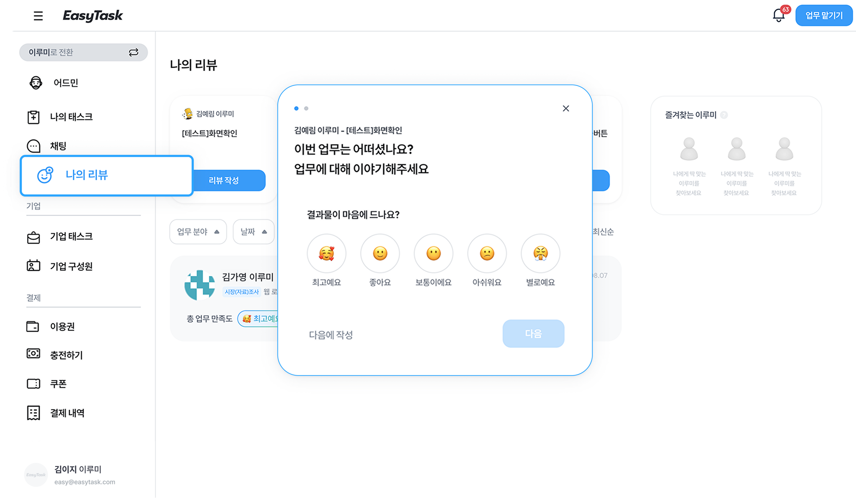The width and height of the screenshot is (856, 504).
Task: Expand the 날짜 filter dropdown
Action: pyautogui.click(x=254, y=232)
